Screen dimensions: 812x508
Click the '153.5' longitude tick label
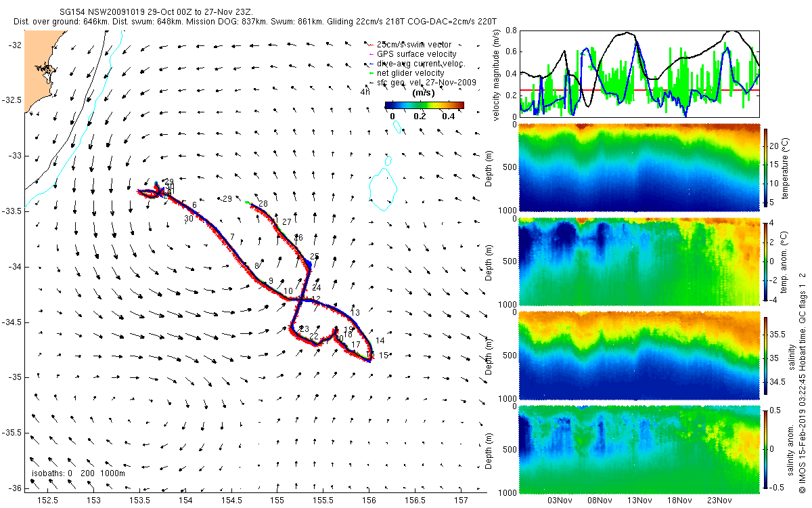[x=139, y=500]
